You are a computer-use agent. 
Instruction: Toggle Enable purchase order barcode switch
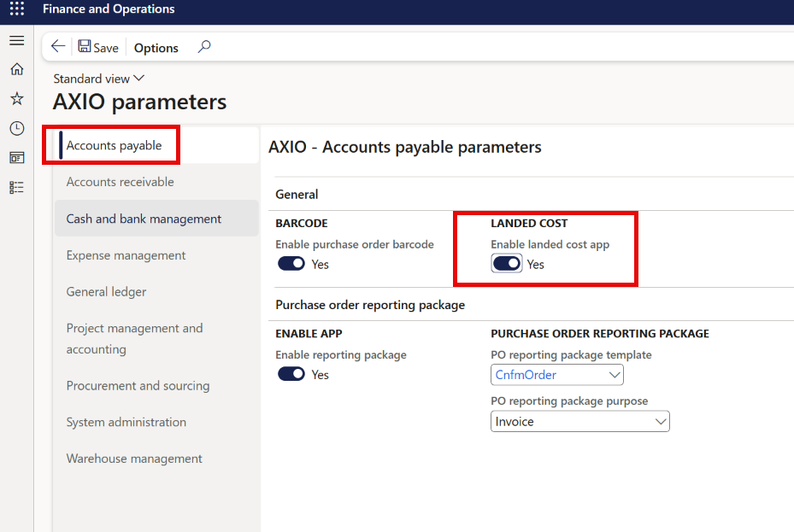[291, 264]
